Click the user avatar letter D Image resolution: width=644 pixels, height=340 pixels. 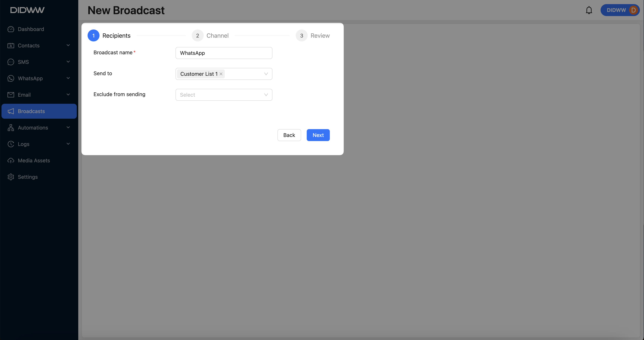click(633, 10)
